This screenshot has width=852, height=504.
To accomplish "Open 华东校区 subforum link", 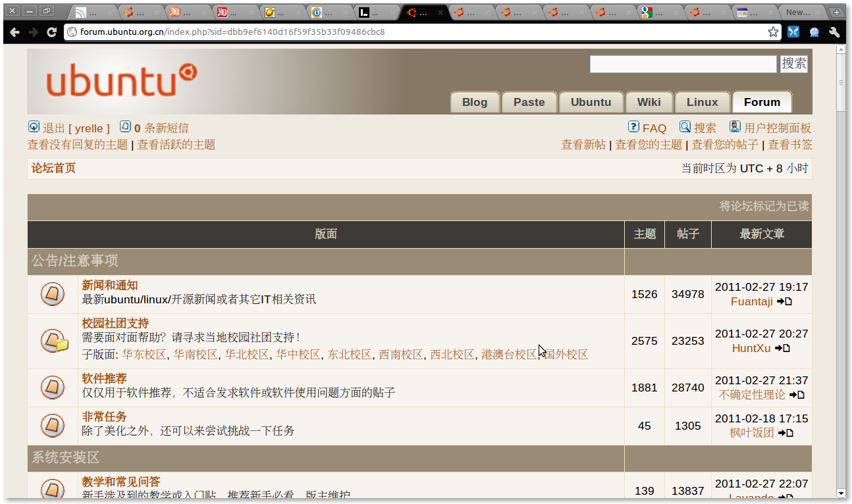I will (144, 355).
